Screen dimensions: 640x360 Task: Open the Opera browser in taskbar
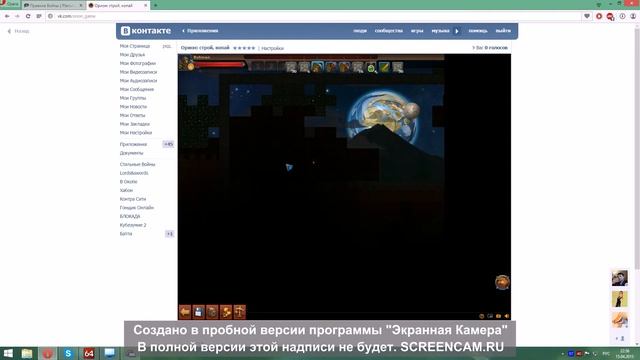coord(47,353)
